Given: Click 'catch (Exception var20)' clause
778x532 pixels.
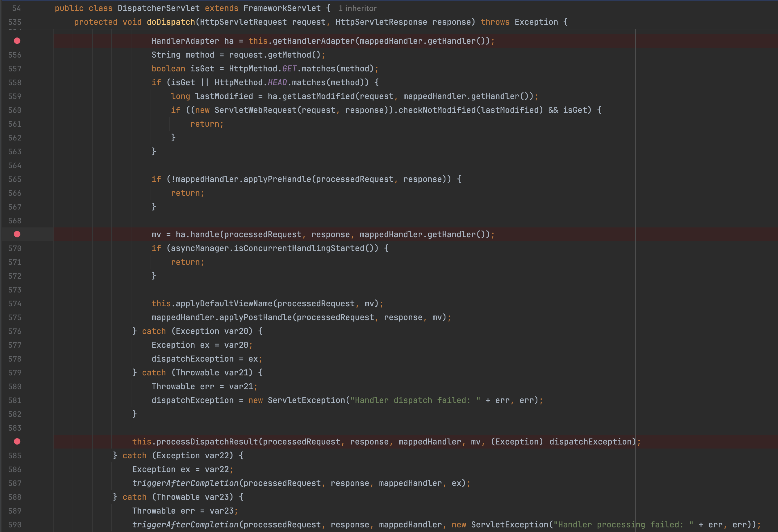Looking at the screenshot, I should click(x=197, y=331).
